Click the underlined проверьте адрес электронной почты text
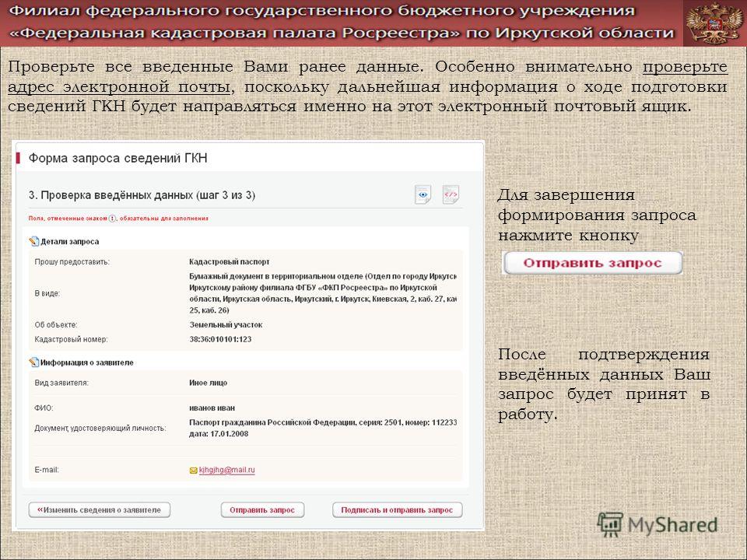The image size is (747, 560). coord(366,77)
